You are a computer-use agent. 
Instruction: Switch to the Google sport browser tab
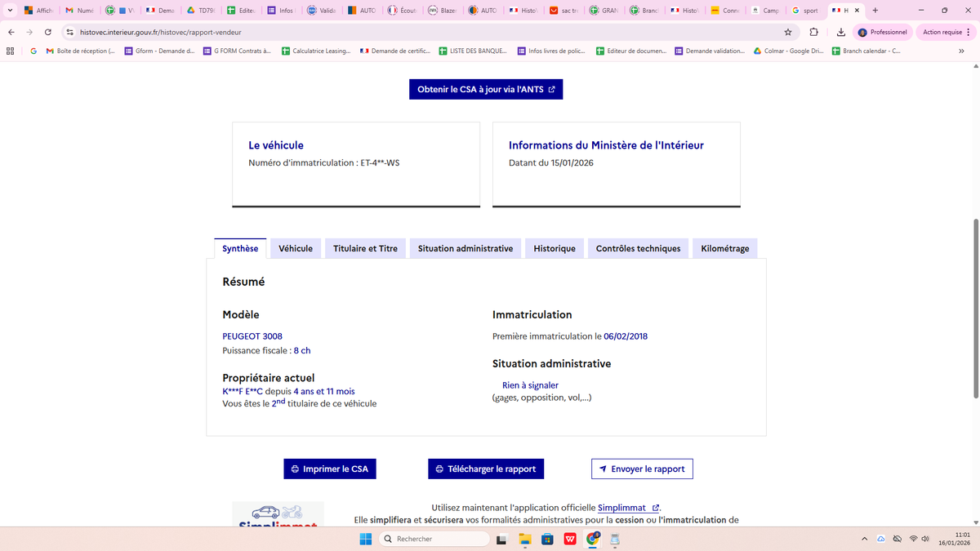coord(805,11)
